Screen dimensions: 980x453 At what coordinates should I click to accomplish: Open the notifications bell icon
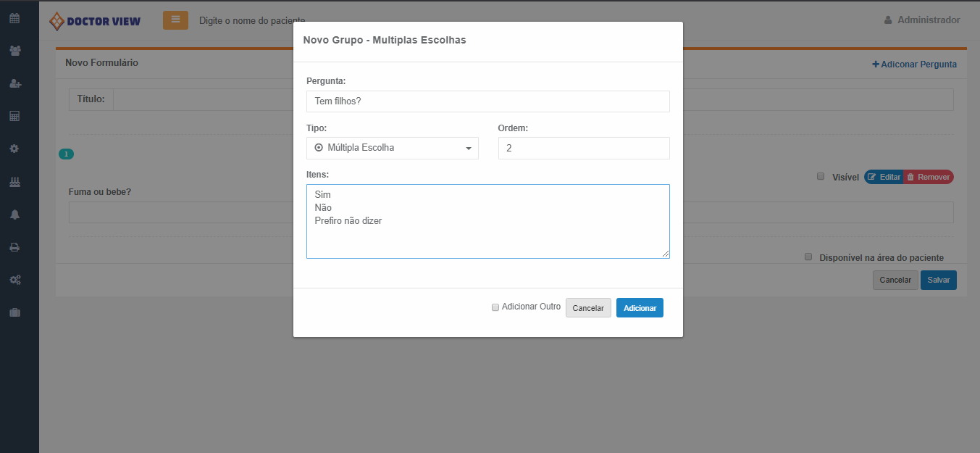point(14,214)
